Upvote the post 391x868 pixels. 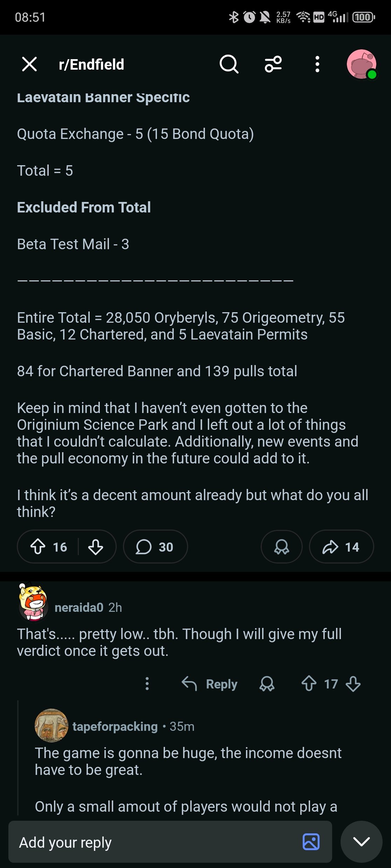tap(38, 547)
